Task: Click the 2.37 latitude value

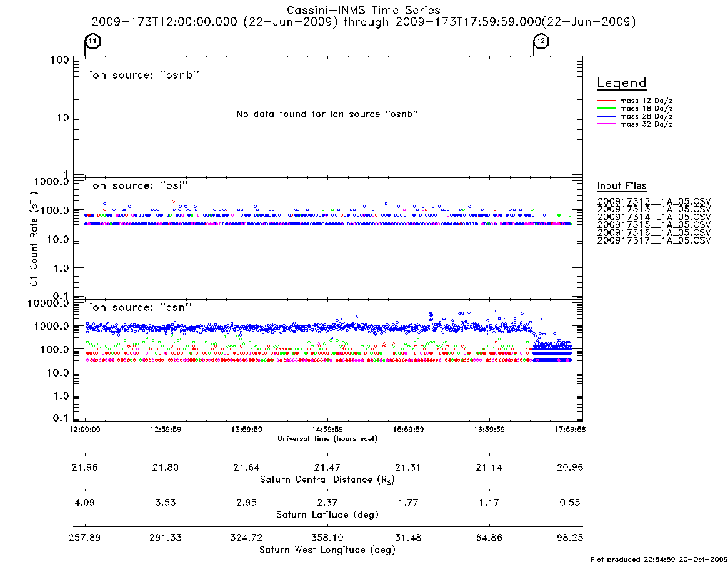Action: (327, 502)
